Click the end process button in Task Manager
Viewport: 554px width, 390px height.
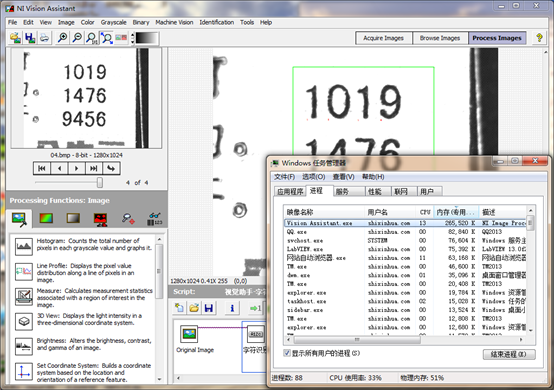click(509, 354)
